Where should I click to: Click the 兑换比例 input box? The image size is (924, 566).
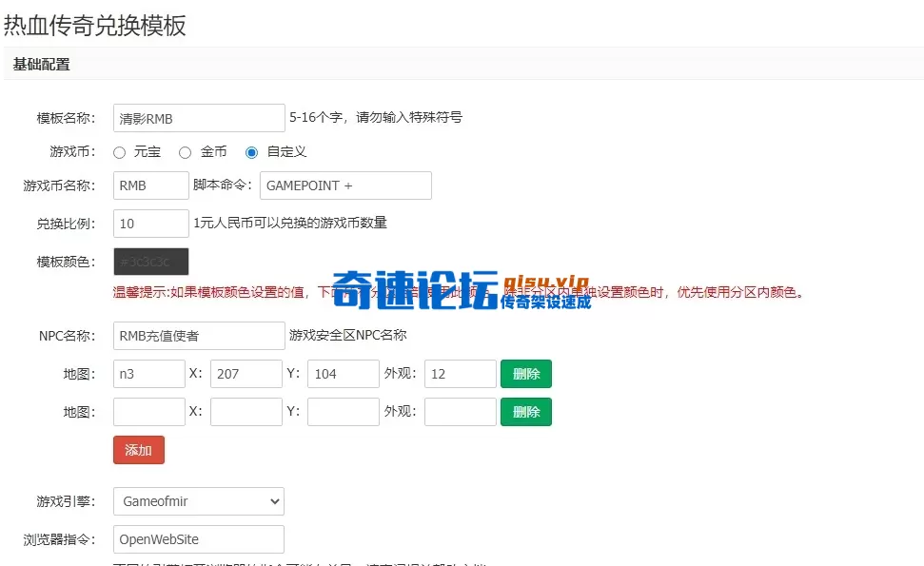pyautogui.click(x=150, y=224)
